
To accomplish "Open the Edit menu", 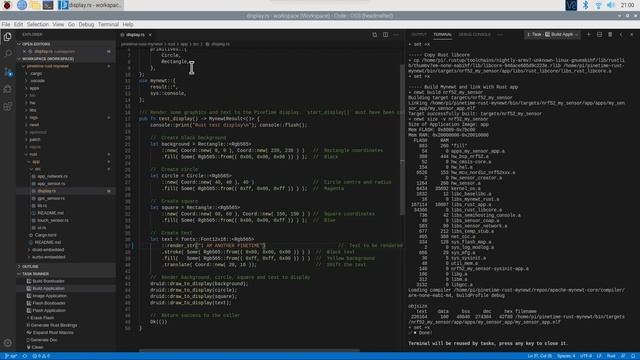I will (18, 24).
